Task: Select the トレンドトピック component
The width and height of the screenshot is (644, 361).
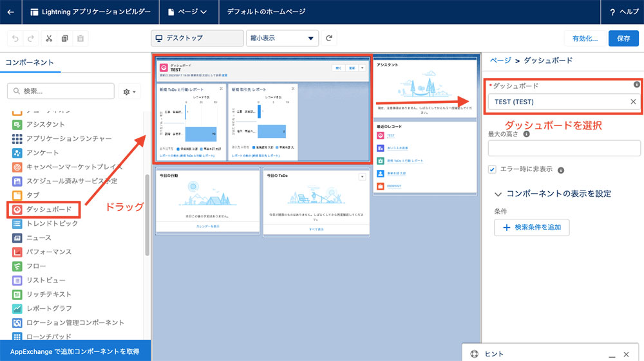Action: (45, 223)
